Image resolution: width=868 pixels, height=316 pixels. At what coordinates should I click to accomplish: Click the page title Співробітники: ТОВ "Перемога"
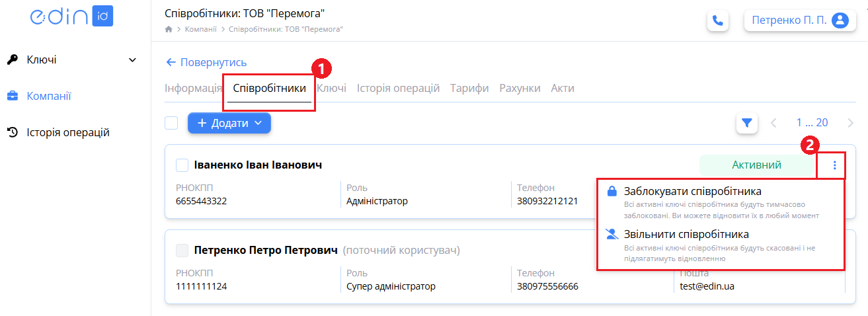pos(245,14)
